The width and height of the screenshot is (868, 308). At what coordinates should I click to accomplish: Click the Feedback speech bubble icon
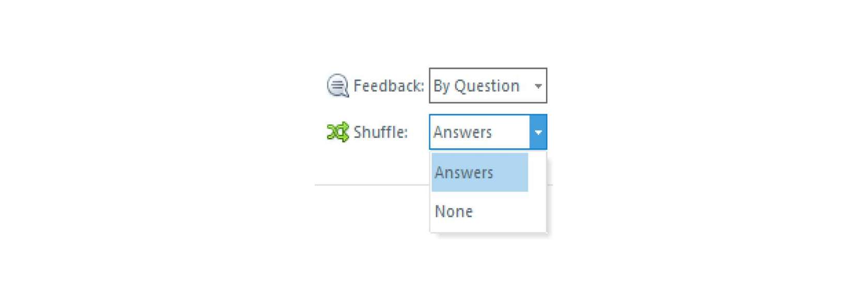point(338,85)
